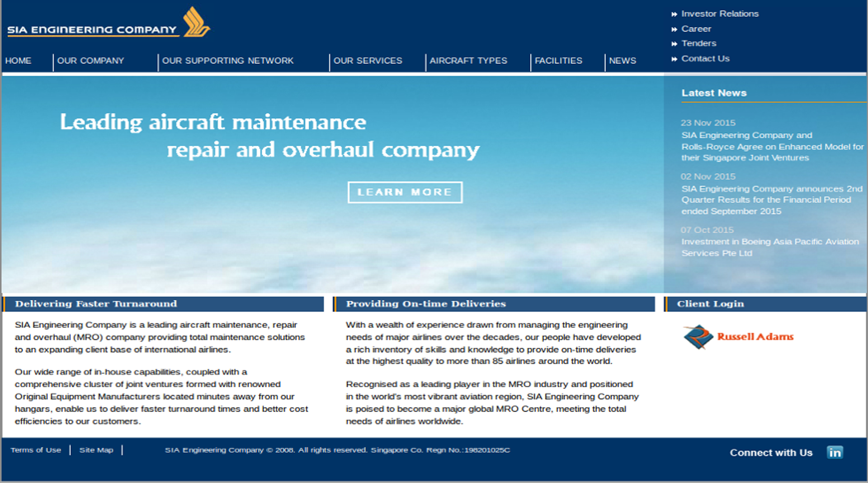Click the arrow icon beside Investor Relations

(674, 14)
